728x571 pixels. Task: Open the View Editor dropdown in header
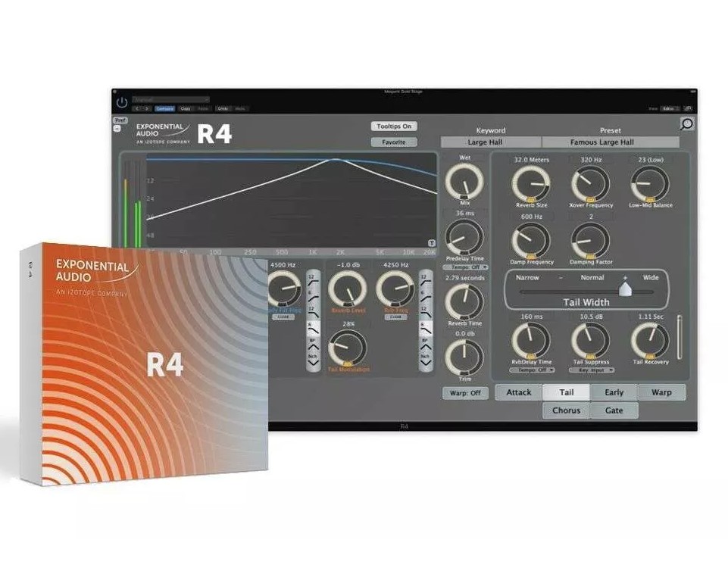pos(669,108)
